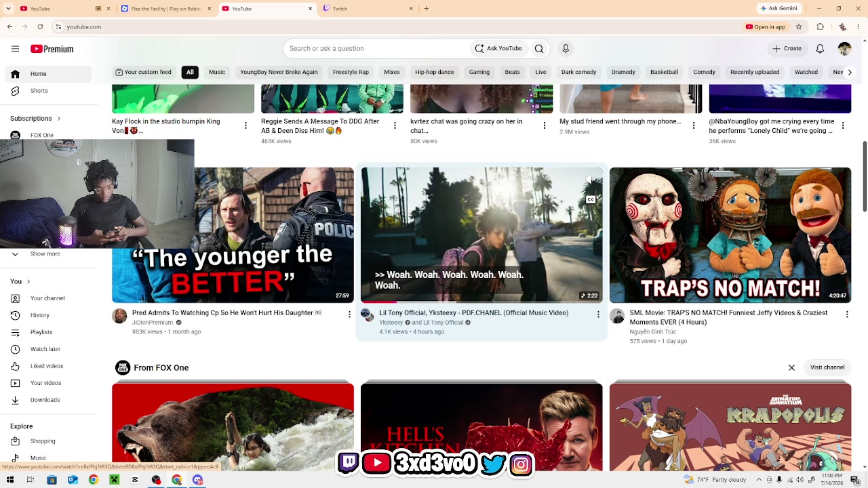868x488 pixels.
Task: Toggle closed captions on the preview video
Action: point(591,200)
